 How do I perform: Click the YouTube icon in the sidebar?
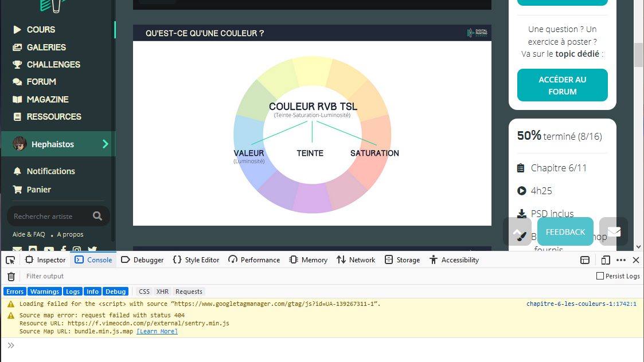coord(48,249)
